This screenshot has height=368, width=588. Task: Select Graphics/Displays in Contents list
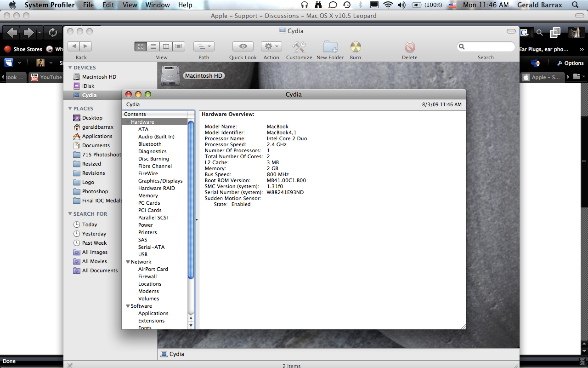160,181
